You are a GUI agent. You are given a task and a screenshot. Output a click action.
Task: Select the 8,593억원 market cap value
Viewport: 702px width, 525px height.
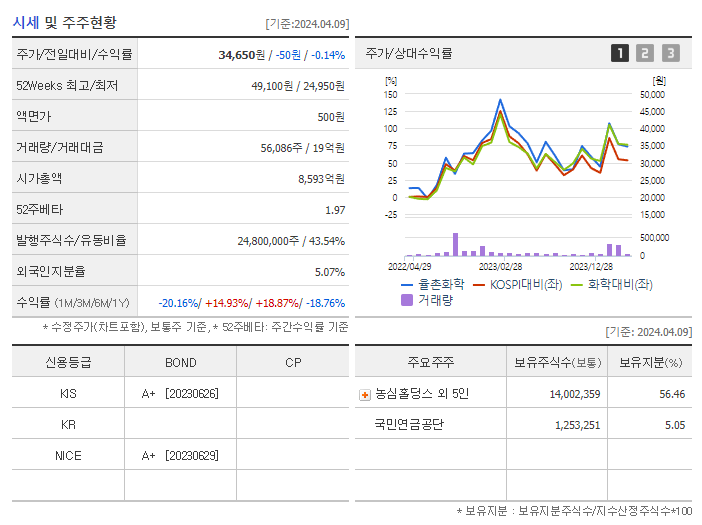coord(321,179)
